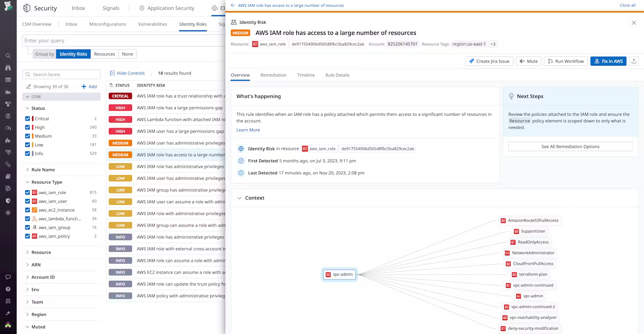Click the binoculars icon in left sidebar
The image size is (644, 334).
tap(8, 68)
